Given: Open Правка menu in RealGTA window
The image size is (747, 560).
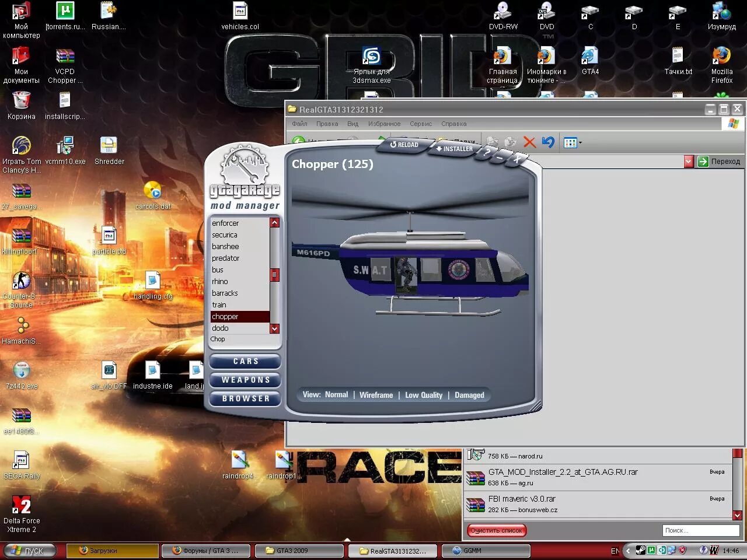Looking at the screenshot, I should [327, 124].
